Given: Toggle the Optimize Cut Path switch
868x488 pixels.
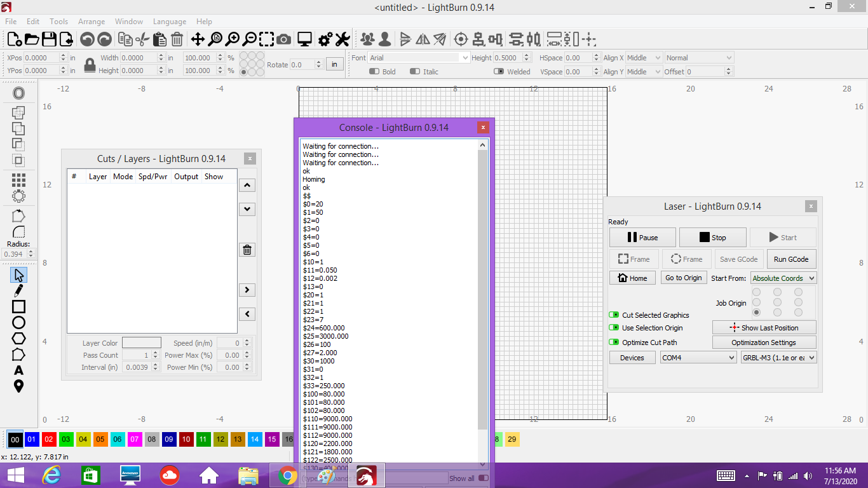Looking at the screenshot, I should pyautogui.click(x=614, y=342).
